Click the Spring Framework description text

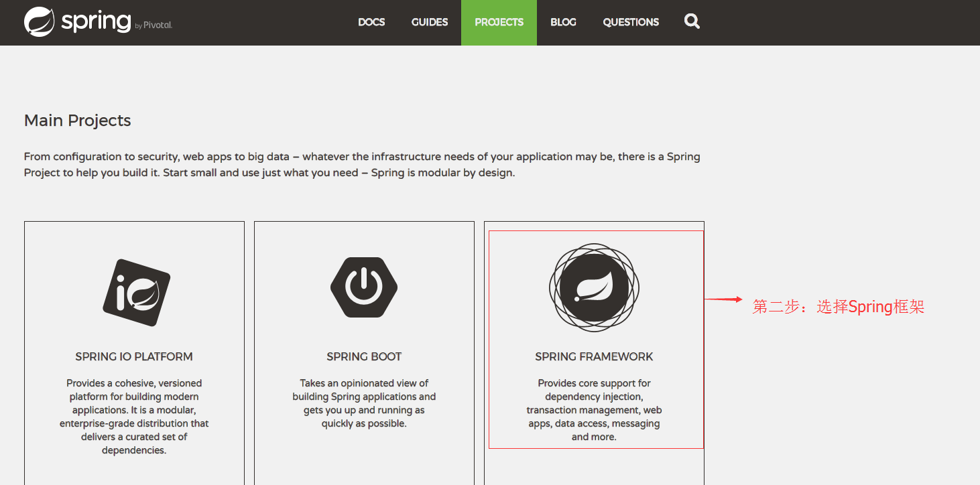coord(594,410)
